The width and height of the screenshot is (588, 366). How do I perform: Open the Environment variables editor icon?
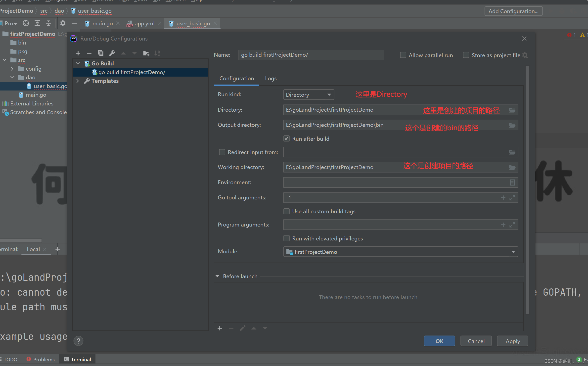512,183
